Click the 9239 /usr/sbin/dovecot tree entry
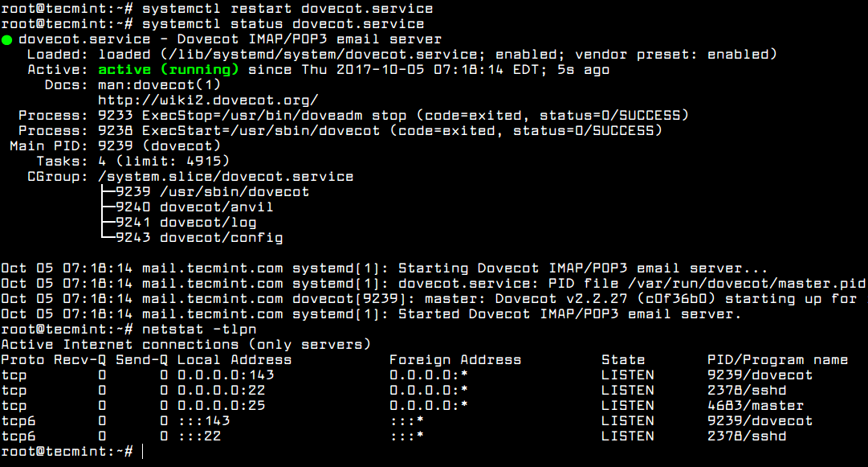868x467 pixels. [x=213, y=191]
